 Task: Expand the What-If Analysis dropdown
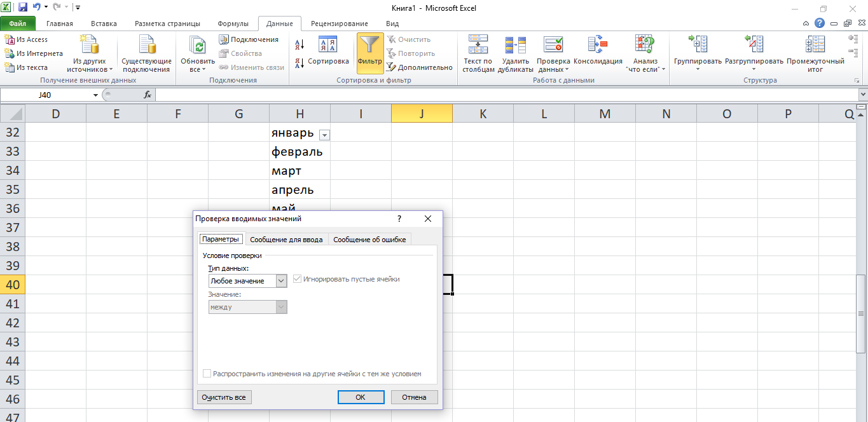coord(645,69)
